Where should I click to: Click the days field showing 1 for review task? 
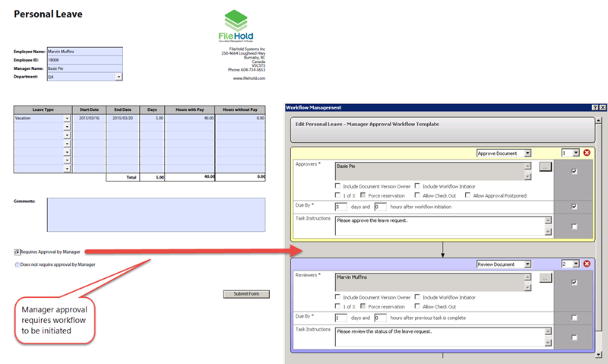[x=340, y=318]
